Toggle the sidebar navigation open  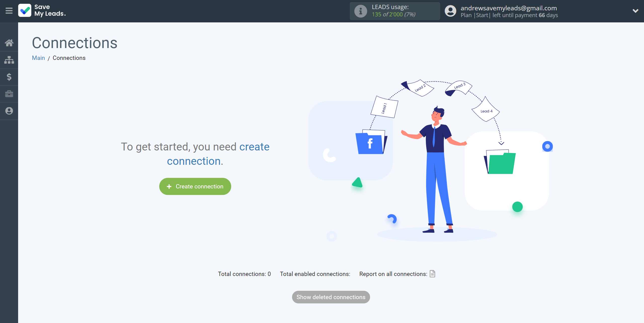[9, 11]
